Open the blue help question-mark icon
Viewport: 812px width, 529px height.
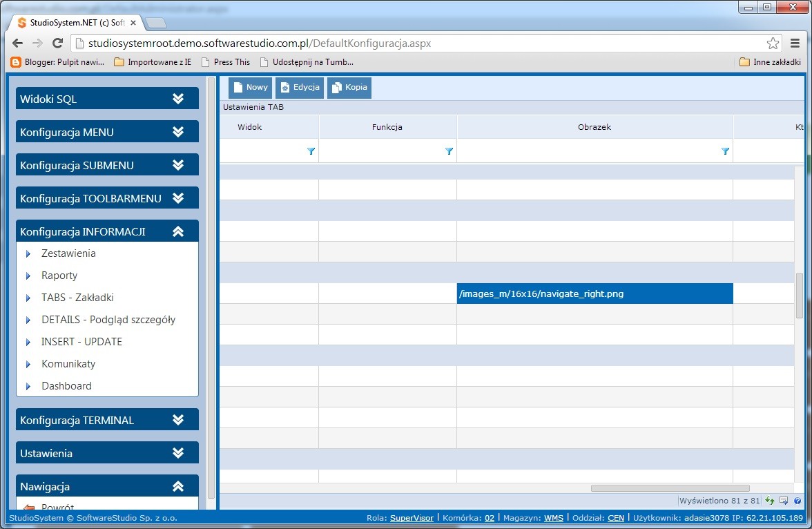pos(797,501)
